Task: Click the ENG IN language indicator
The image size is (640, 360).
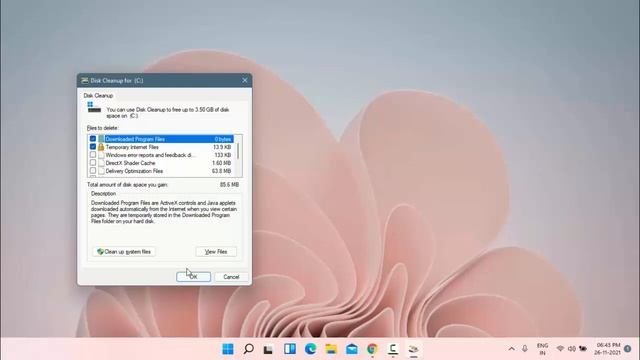Action: coord(542,349)
